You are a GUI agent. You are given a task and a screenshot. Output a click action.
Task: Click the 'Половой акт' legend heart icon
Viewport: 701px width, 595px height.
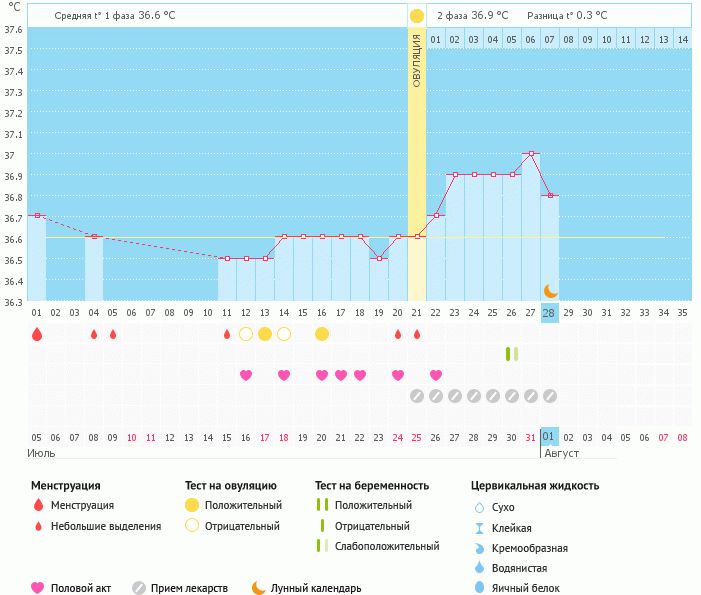pos(38,588)
